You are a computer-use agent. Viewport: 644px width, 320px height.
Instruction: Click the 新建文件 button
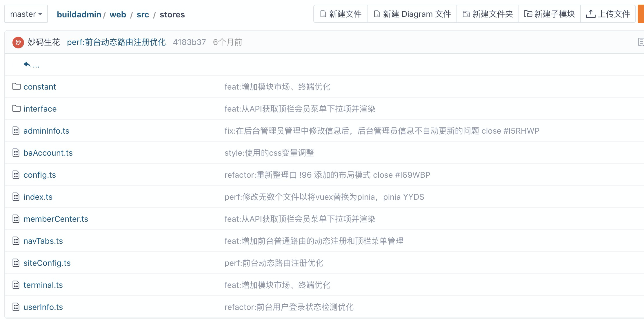click(x=341, y=14)
